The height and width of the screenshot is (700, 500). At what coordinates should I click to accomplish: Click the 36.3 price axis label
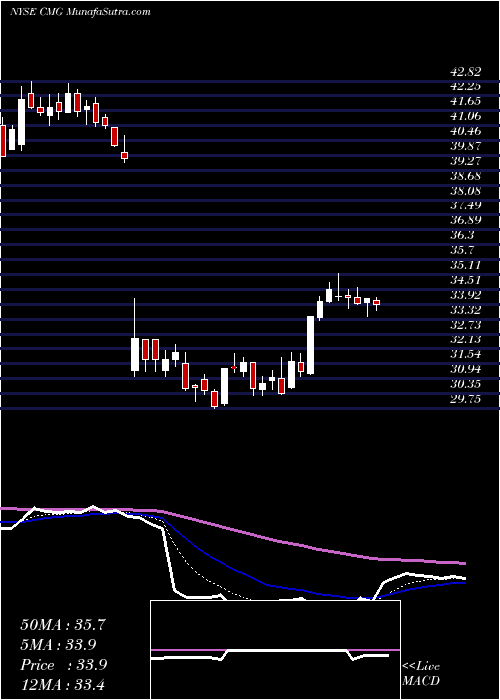(x=462, y=235)
